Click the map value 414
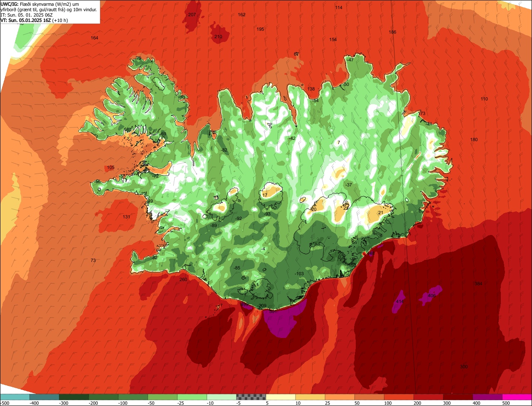The image size is (532, 406). click(400, 301)
